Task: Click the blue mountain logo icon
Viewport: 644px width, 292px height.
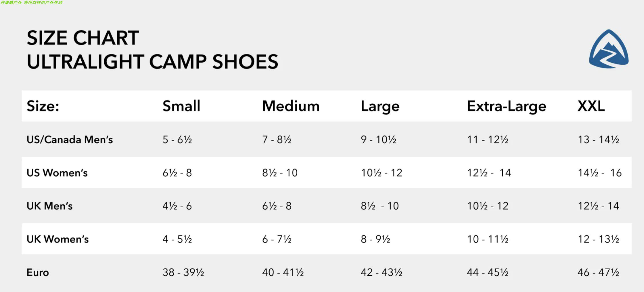Action: coord(608,49)
